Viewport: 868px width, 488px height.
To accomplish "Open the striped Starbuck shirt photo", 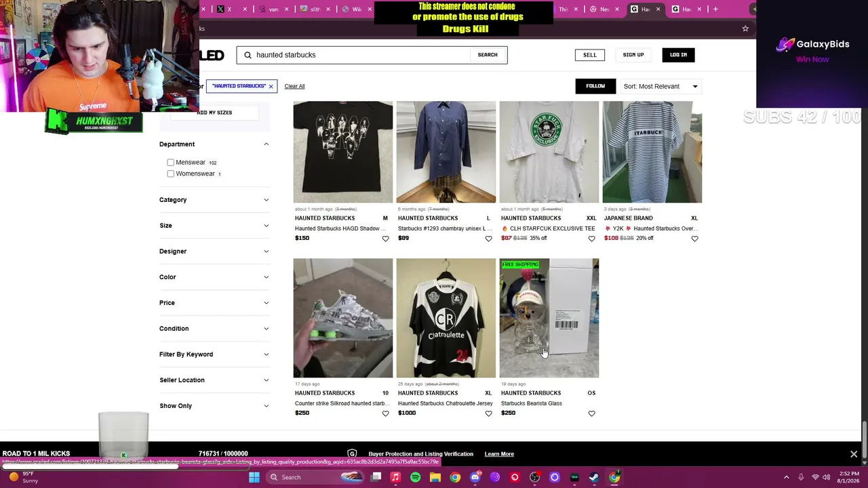I will pyautogui.click(x=652, y=152).
